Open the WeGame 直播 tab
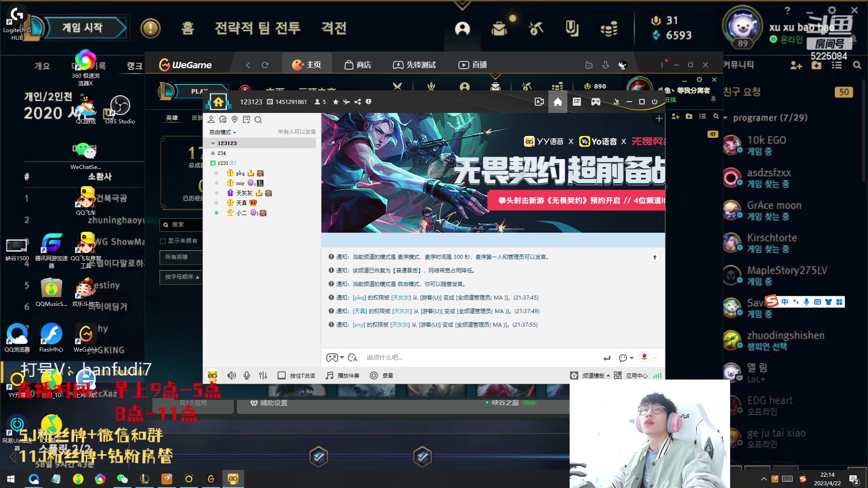Screen dimensions: 868x488 pos(473,65)
